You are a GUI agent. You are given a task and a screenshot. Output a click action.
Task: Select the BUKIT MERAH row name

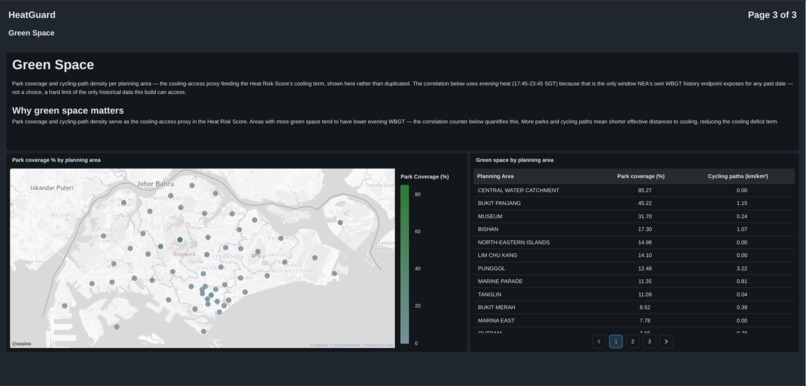click(x=497, y=307)
